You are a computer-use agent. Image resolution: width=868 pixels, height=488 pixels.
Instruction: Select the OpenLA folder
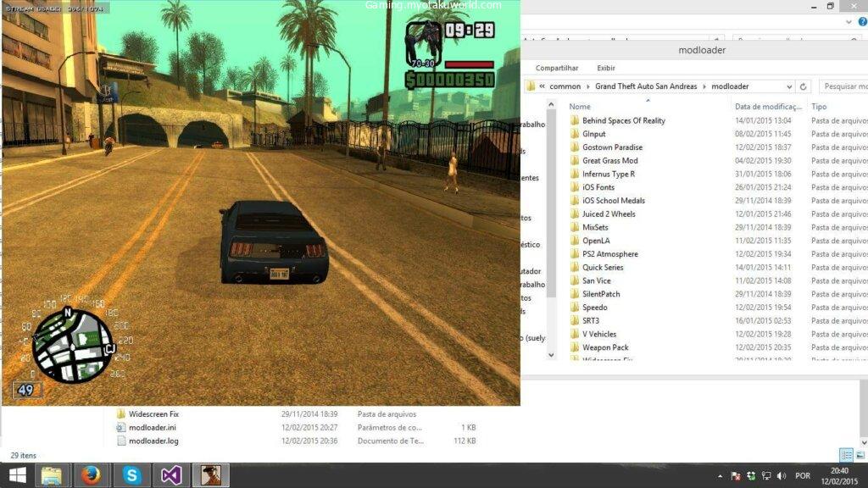point(596,241)
